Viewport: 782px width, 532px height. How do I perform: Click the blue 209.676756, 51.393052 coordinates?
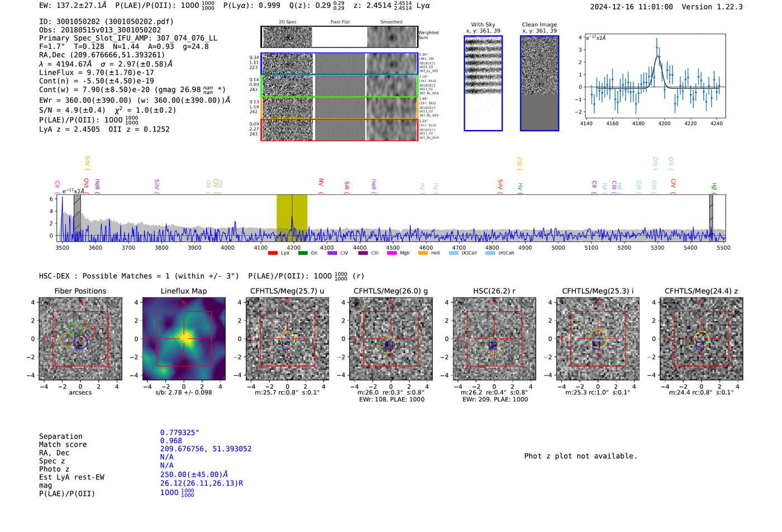(x=206, y=449)
